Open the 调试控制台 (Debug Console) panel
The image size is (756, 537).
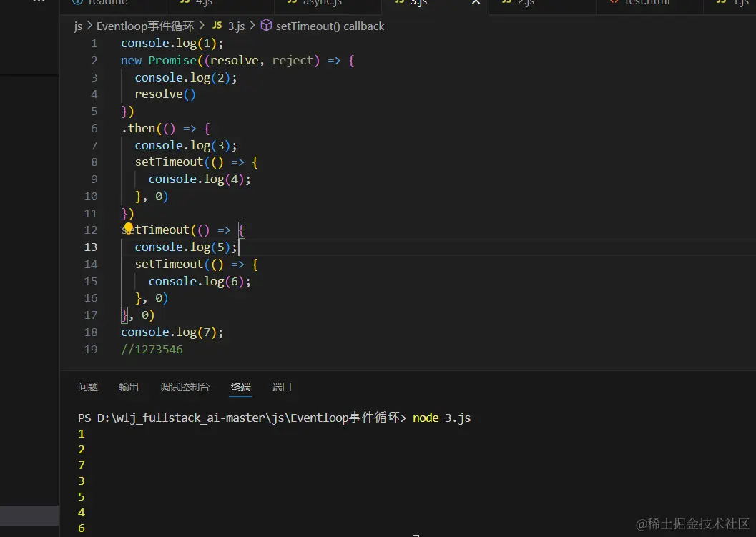185,387
